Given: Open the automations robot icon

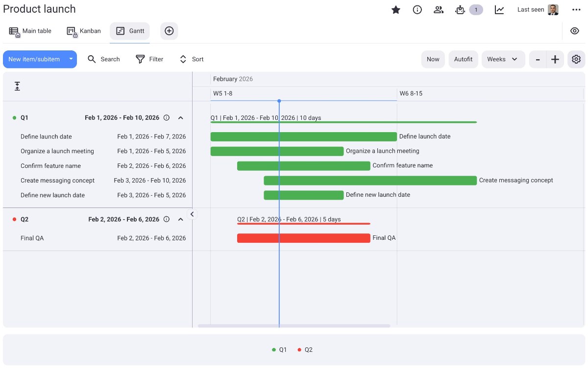Looking at the screenshot, I should (x=460, y=10).
